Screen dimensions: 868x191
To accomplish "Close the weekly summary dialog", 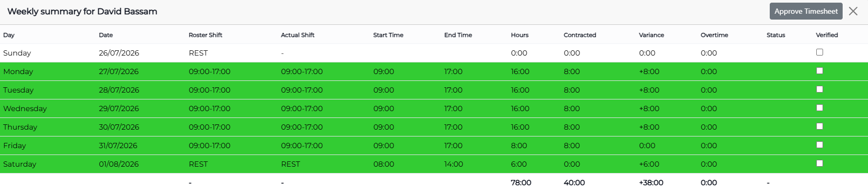I will [853, 11].
